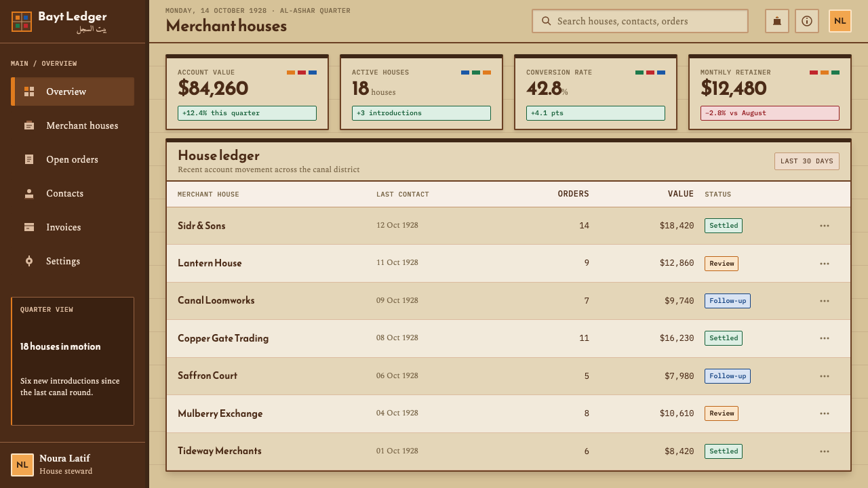The width and height of the screenshot is (868, 488).
Task: Click the Overview grid icon in the sidebar
Action: [29, 91]
